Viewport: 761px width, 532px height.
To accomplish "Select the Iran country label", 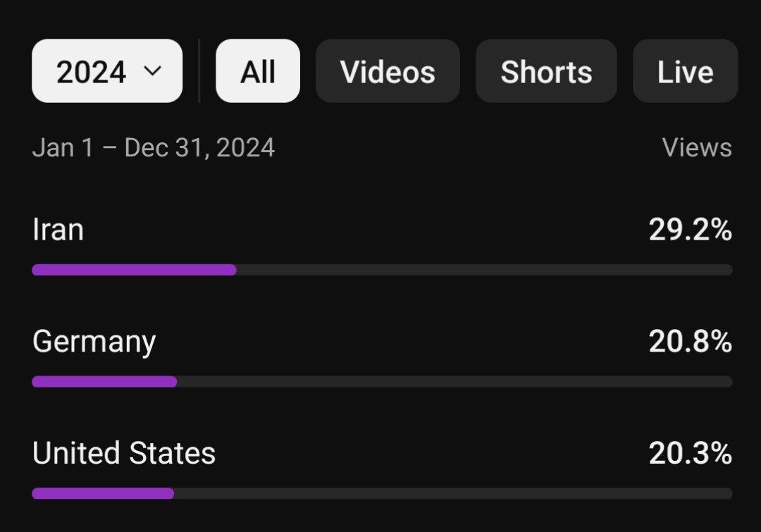I will click(x=58, y=230).
